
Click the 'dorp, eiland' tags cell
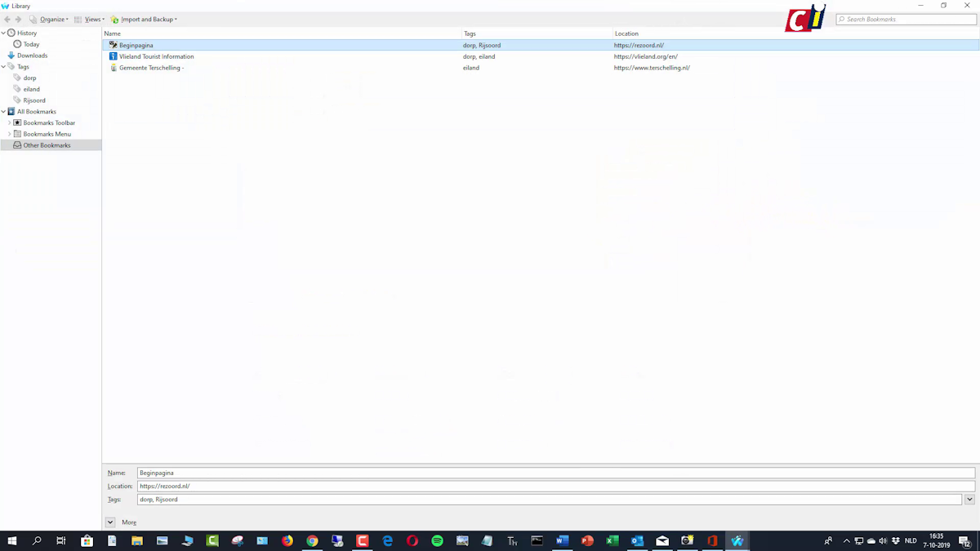(x=479, y=56)
